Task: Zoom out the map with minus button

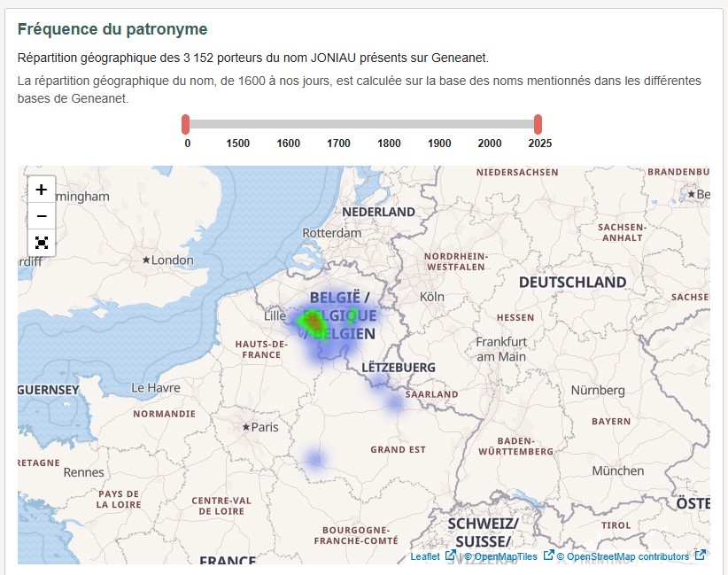Action: coord(41,216)
